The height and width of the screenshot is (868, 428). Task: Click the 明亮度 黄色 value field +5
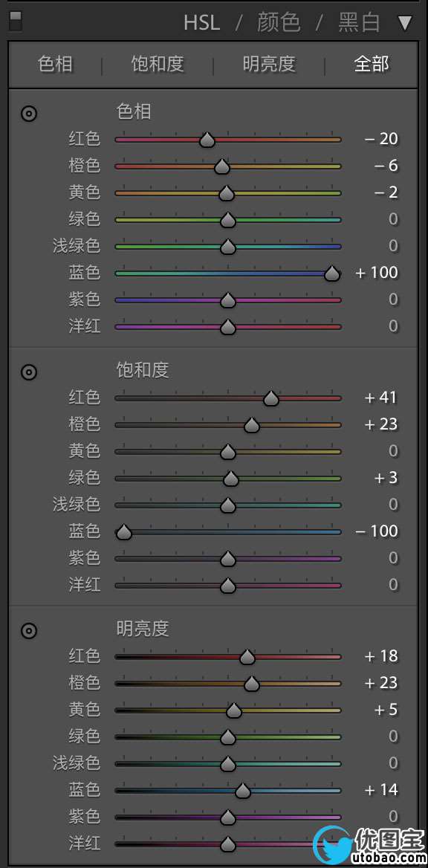[386, 709]
